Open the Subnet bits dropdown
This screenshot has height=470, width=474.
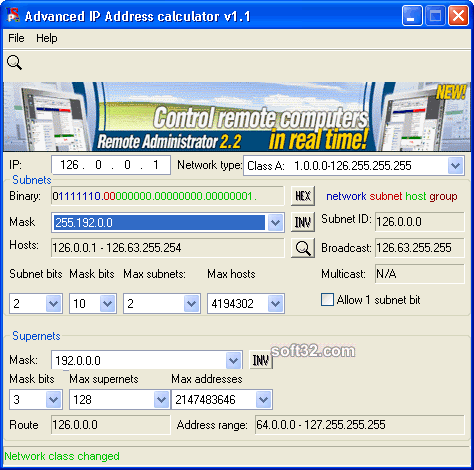click(x=53, y=304)
